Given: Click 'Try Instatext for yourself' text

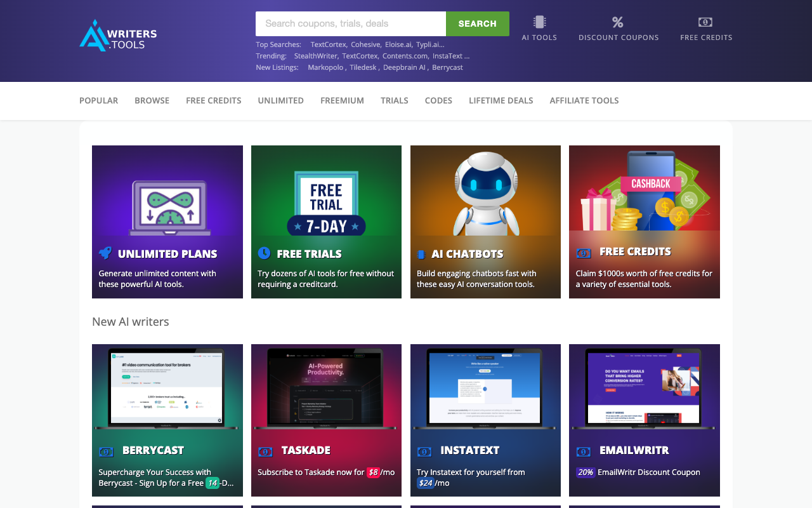Looking at the screenshot, I should point(471,478).
